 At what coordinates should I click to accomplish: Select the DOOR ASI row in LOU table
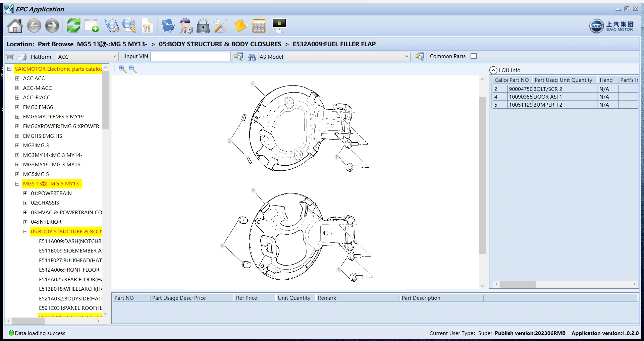point(545,97)
